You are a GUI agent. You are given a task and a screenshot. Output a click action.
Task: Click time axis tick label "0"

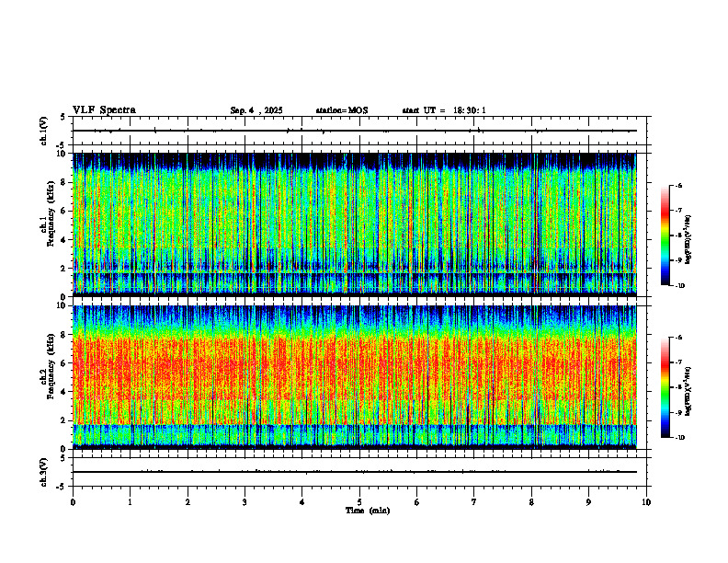coord(73,502)
